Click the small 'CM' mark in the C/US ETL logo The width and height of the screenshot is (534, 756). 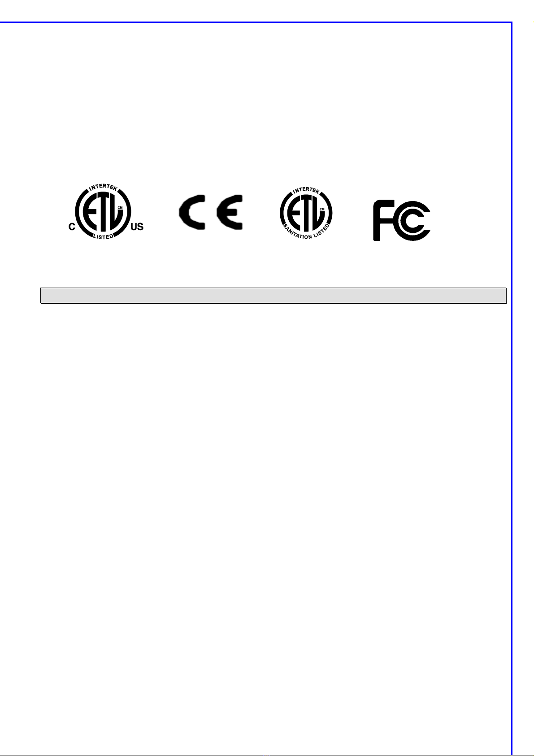click(x=120, y=208)
